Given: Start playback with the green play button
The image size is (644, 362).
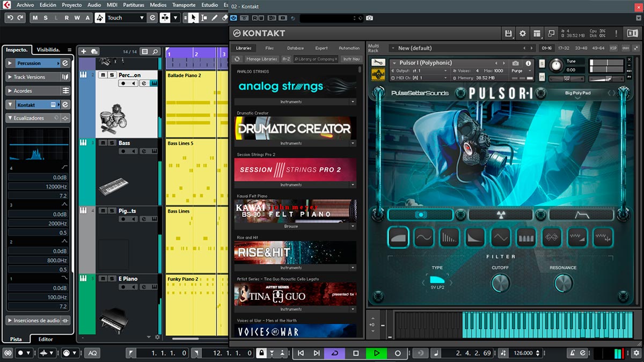Looking at the screenshot, I should pos(376,353).
